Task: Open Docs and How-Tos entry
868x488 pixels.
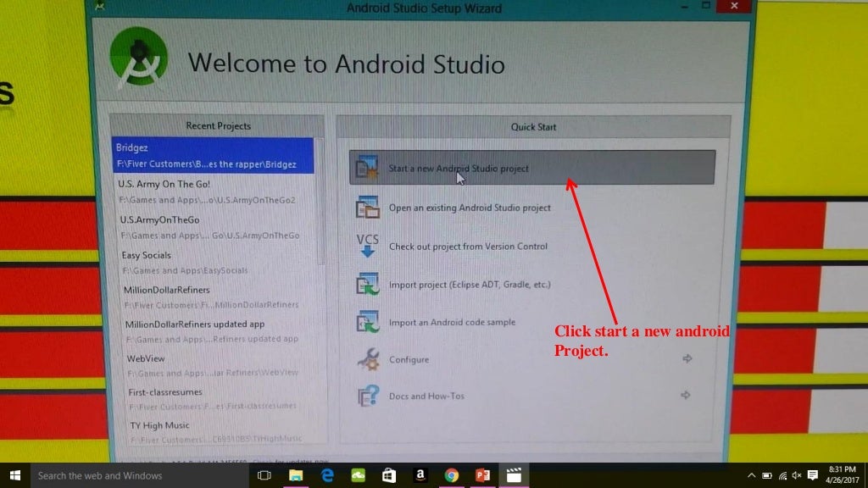Action: click(x=426, y=396)
